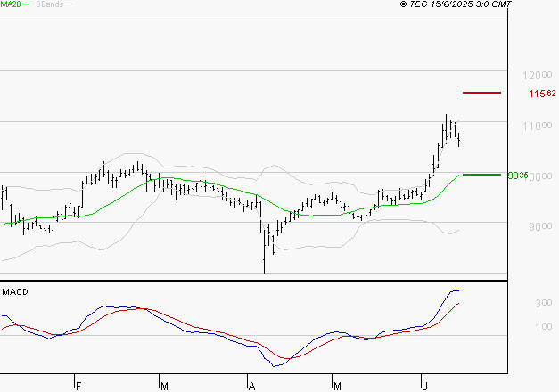Click the TEC 15/6/2025 copyright timestamp
The height and width of the screenshot is (392, 559).
pos(456,4)
